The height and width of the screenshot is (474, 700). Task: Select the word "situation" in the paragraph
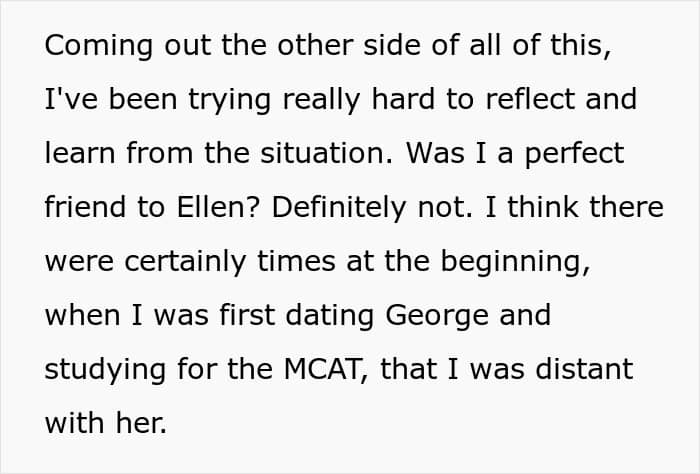[325, 153]
